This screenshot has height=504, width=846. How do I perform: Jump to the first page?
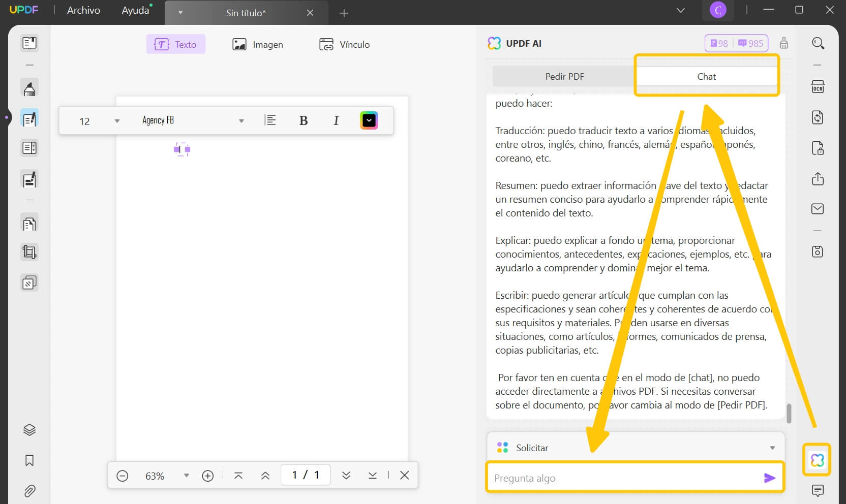(x=238, y=476)
